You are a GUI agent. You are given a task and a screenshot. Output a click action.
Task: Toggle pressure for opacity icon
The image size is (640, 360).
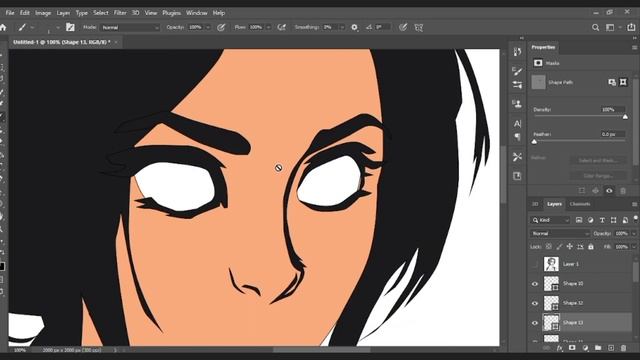[x=221, y=27]
